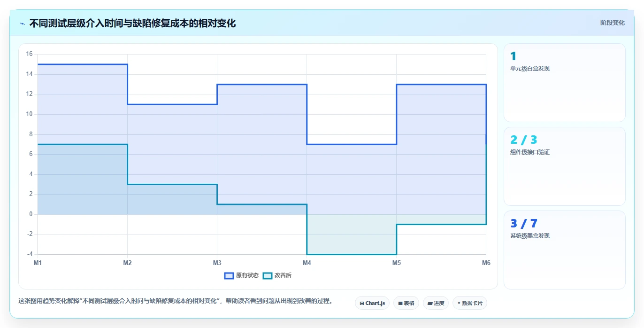644x328 pixels.
Task: Click the 表格 tag
Action: tap(406, 303)
